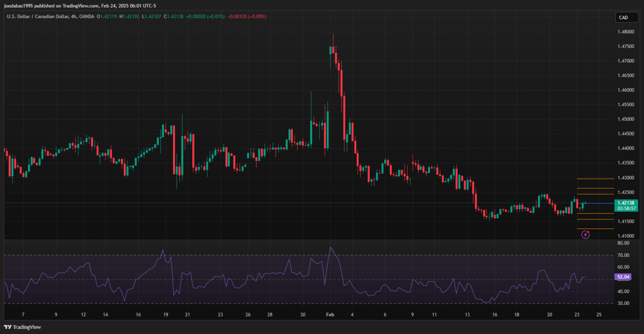This screenshot has height=334, width=644.
Task: Click the 1.45000 price axis label
Action: tap(626, 119)
